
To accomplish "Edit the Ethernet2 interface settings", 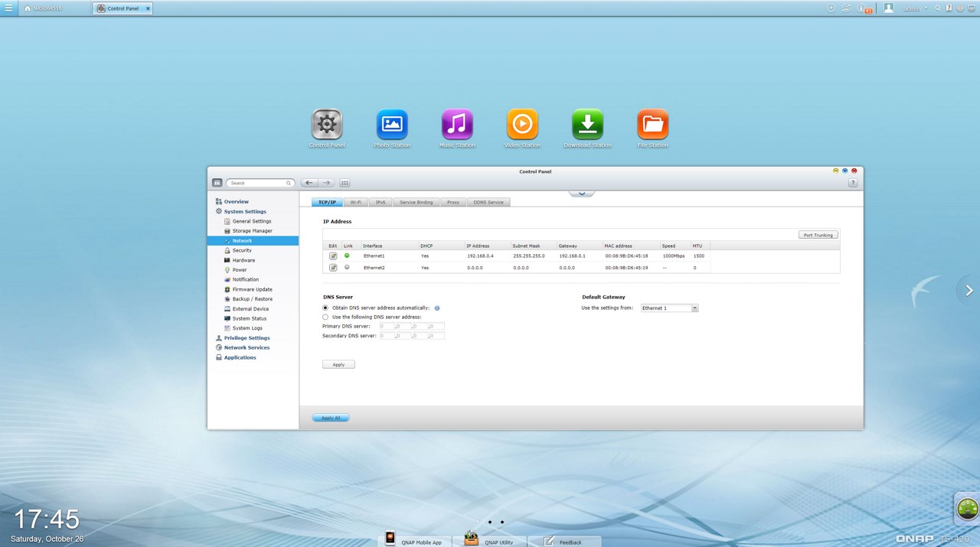I will coord(333,268).
